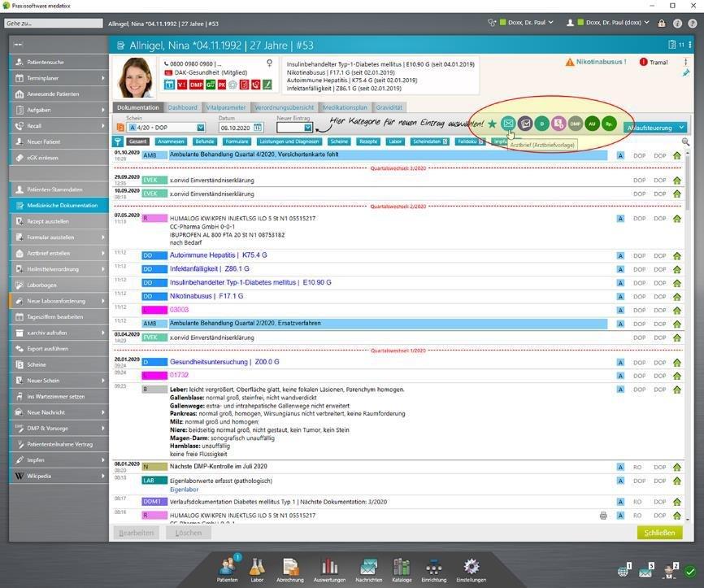Screen dimensions: 704x588
Task: Switch to the Medikationsplan tab
Action: [345, 107]
